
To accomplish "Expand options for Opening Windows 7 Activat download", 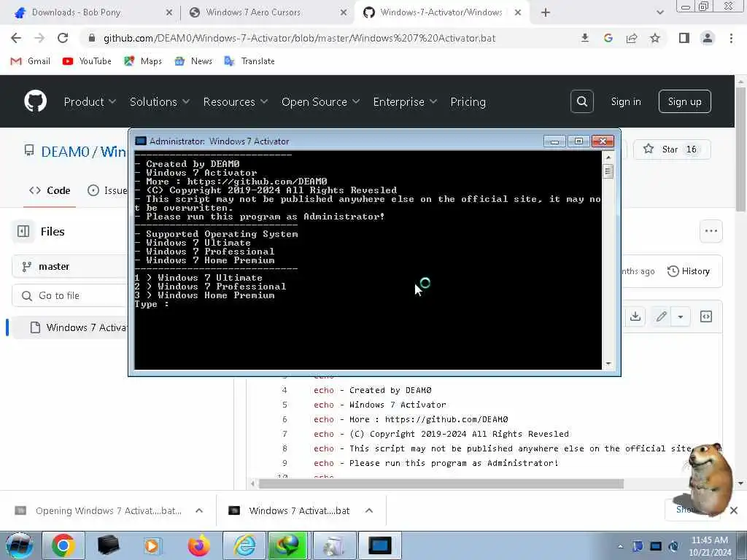I will pos(199,510).
